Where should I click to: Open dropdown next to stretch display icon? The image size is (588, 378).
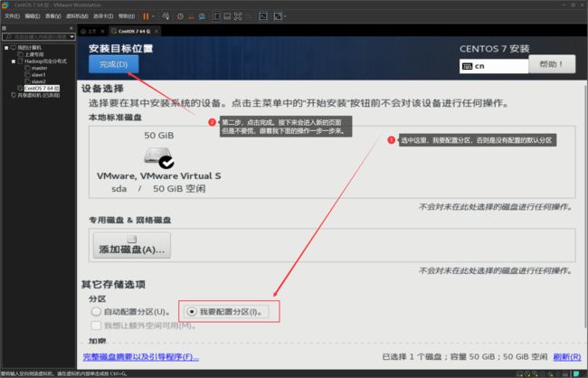285,16
